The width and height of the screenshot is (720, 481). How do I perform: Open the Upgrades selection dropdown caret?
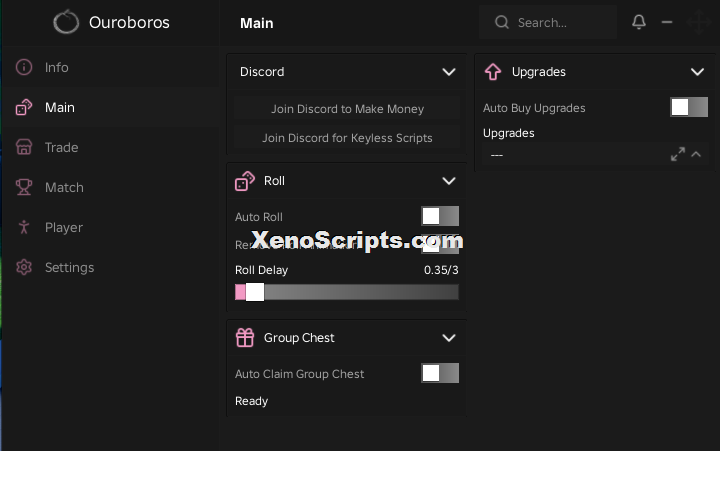[696, 155]
